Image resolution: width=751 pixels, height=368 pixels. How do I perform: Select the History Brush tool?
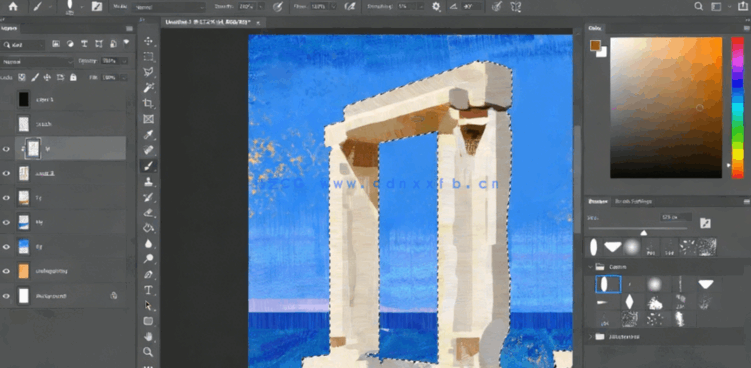(x=148, y=197)
